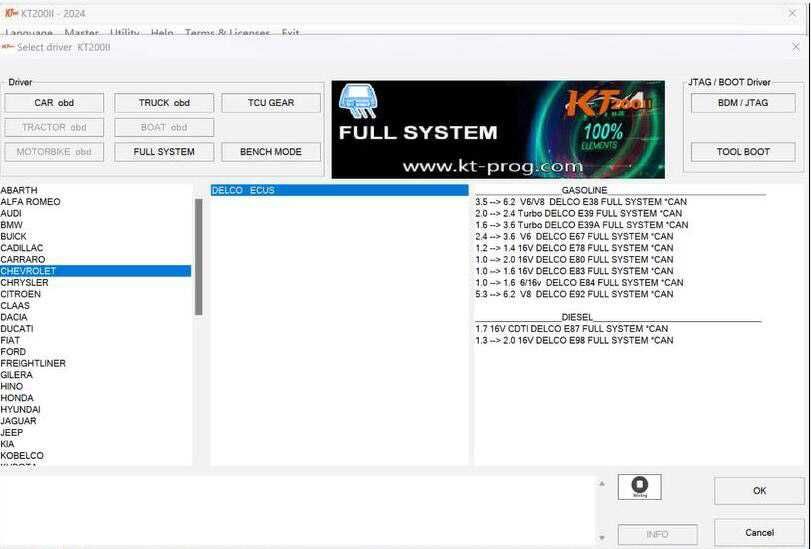This screenshot has height=549, width=811.
Task: Click the log area scroll up arrow
Action: click(602, 484)
